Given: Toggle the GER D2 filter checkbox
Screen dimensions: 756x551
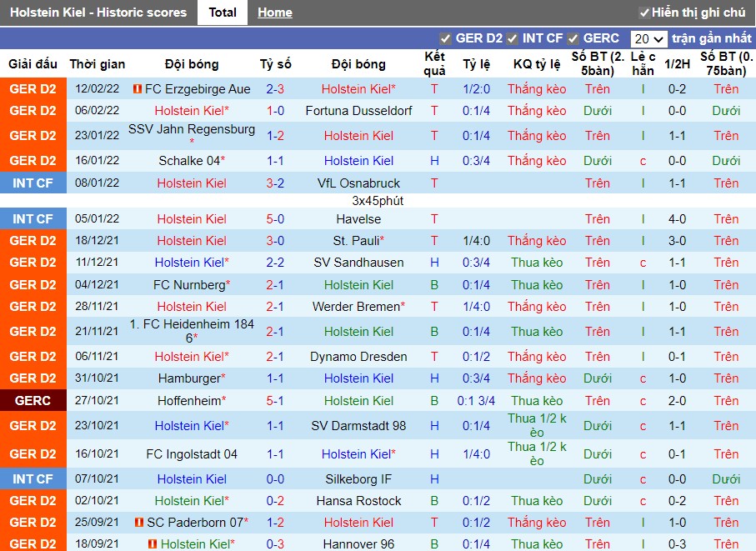Looking at the screenshot, I should (447, 38).
